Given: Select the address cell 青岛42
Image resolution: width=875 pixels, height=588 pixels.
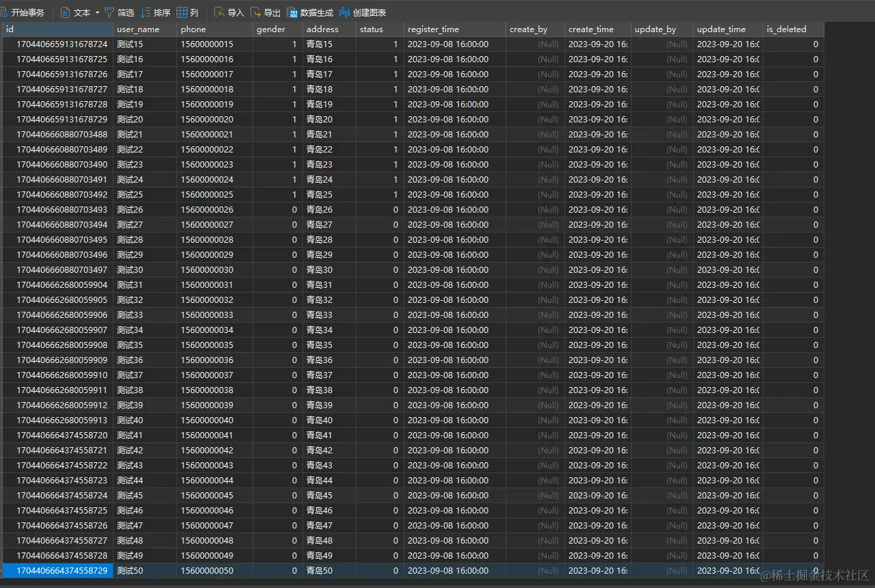Looking at the screenshot, I should pyautogui.click(x=330, y=451).
